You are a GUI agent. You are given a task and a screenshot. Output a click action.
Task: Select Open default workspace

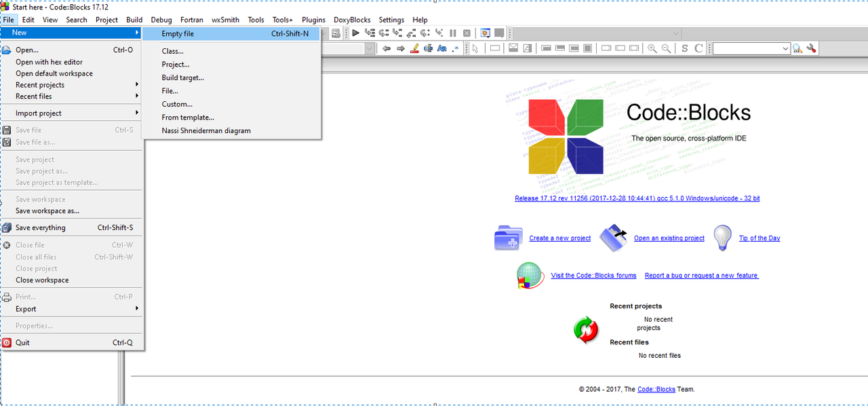(x=73, y=73)
